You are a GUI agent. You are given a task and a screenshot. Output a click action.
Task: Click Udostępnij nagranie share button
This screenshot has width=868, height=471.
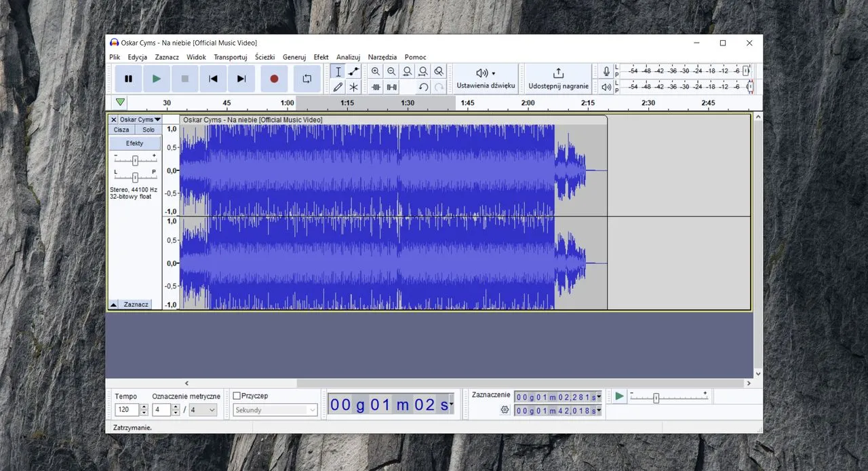pyautogui.click(x=558, y=79)
